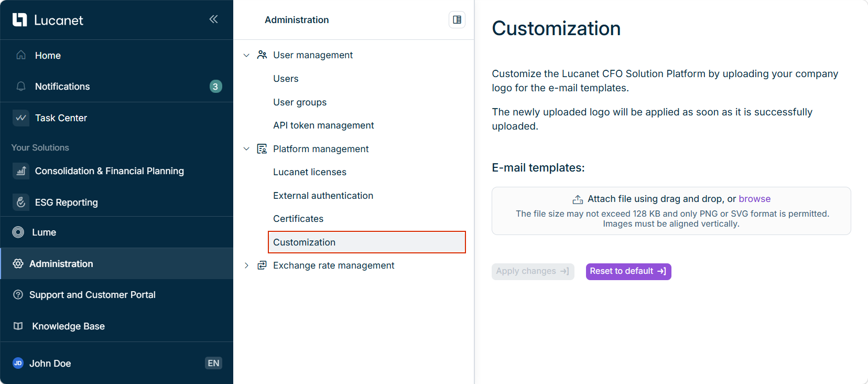Viewport: 868px width, 384px height.
Task: Go to Support and Customer Portal
Action: tap(116, 295)
